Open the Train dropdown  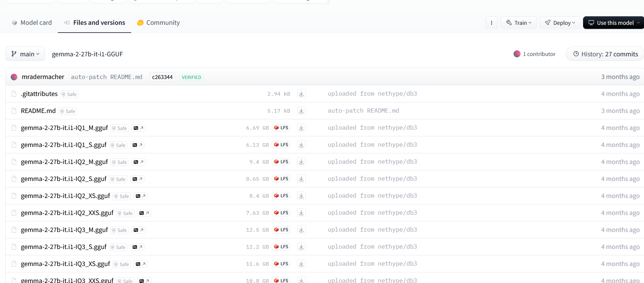tap(518, 23)
